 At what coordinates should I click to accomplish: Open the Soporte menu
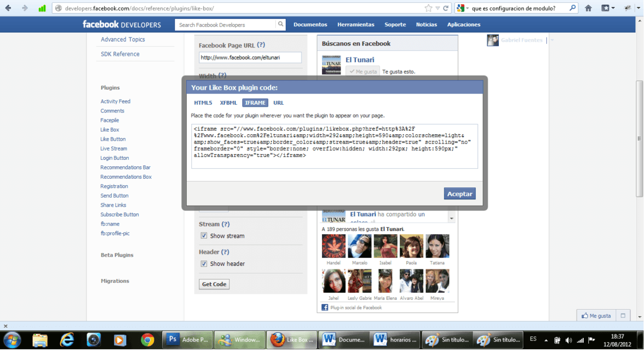click(395, 24)
